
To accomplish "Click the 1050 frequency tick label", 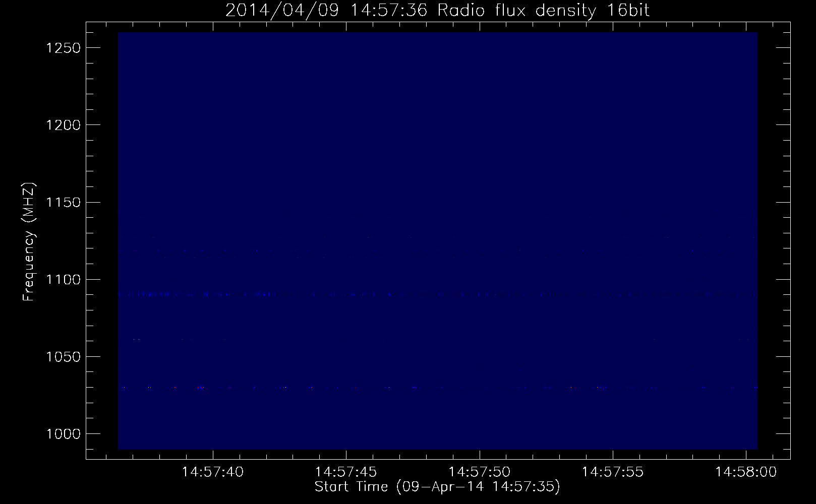I will point(63,357).
